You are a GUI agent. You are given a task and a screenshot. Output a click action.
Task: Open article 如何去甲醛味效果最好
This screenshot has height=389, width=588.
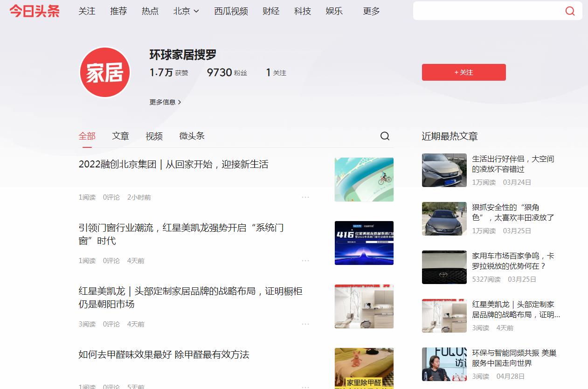click(x=164, y=354)
